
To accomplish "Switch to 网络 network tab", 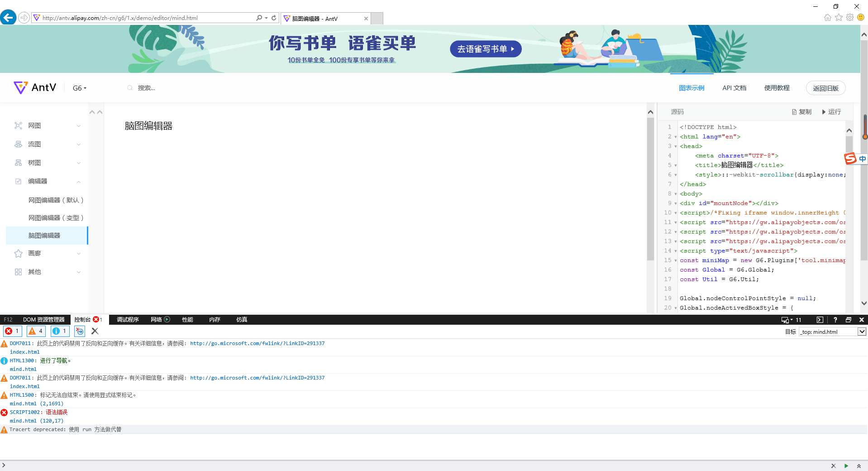I will [160, 320].
